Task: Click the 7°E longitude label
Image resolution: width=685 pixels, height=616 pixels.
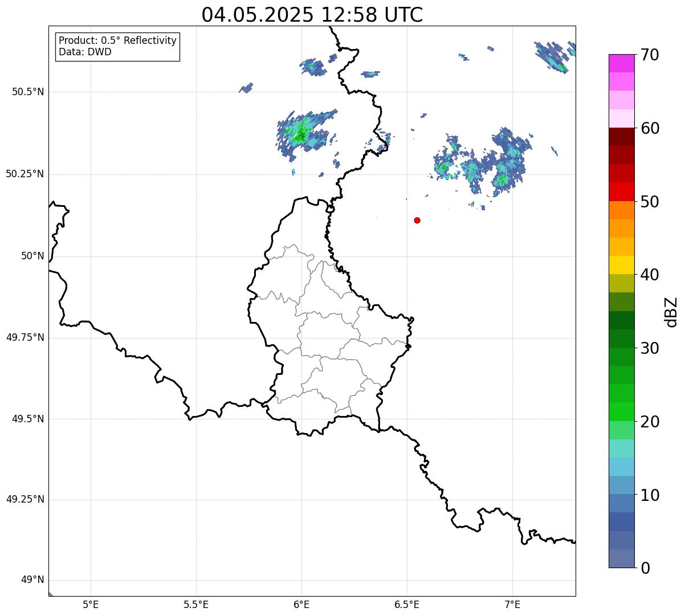Action: [512, 605]
